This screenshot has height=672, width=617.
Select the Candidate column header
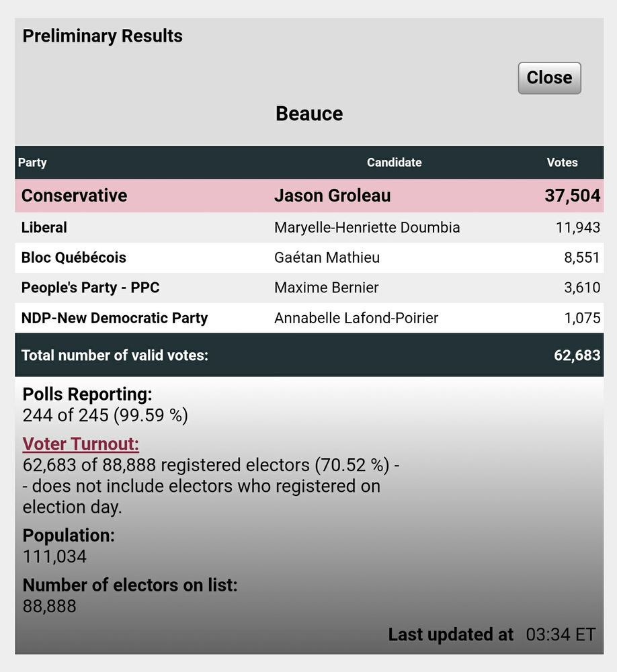(x=394, y=163)
